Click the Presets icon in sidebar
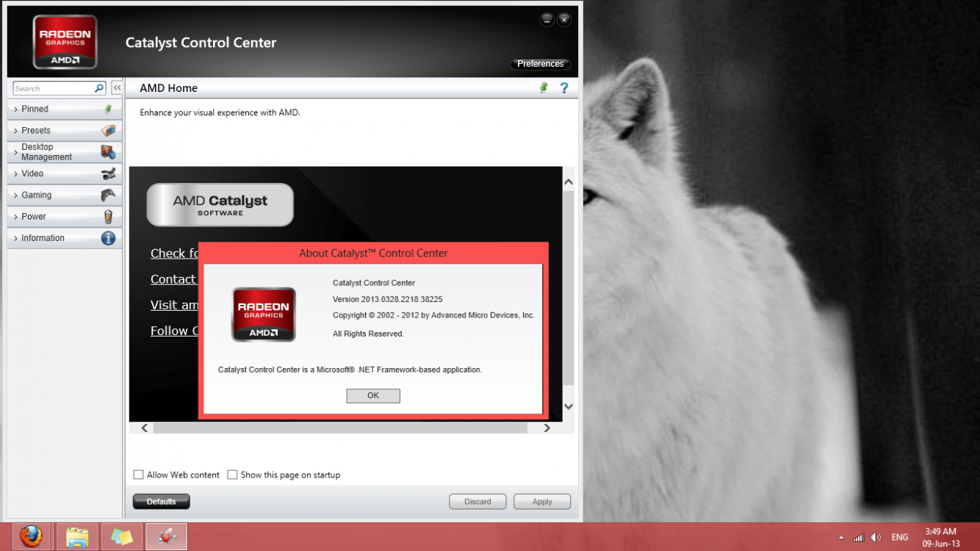The height and width of the screenshot is (551, 980). [x=108, y=130]
